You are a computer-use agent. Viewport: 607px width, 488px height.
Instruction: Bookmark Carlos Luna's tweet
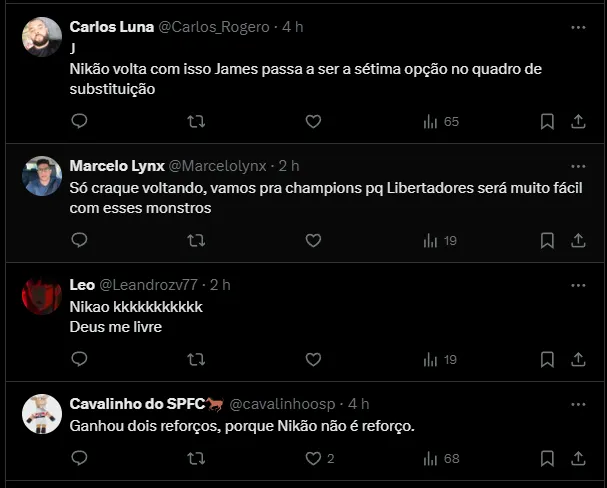click(547, 121)
